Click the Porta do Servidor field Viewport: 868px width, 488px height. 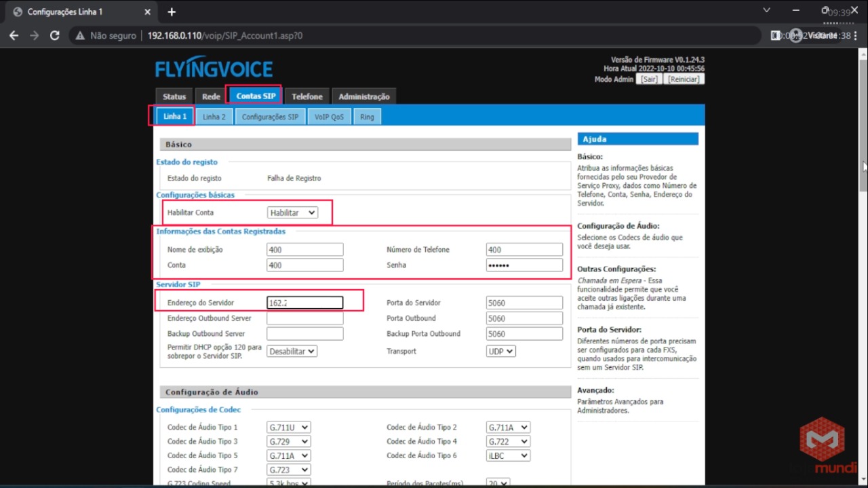pyautogui.click(x=525, y=303)
